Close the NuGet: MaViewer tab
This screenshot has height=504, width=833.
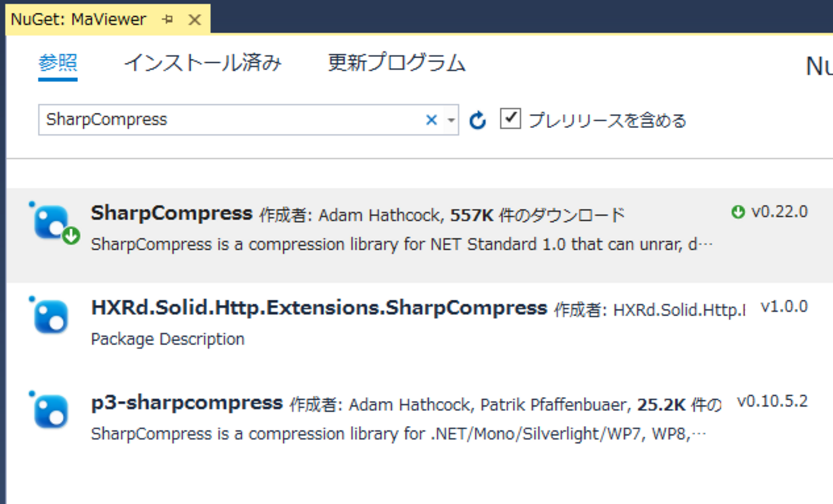pyautogui.click(x=194, y=20)
